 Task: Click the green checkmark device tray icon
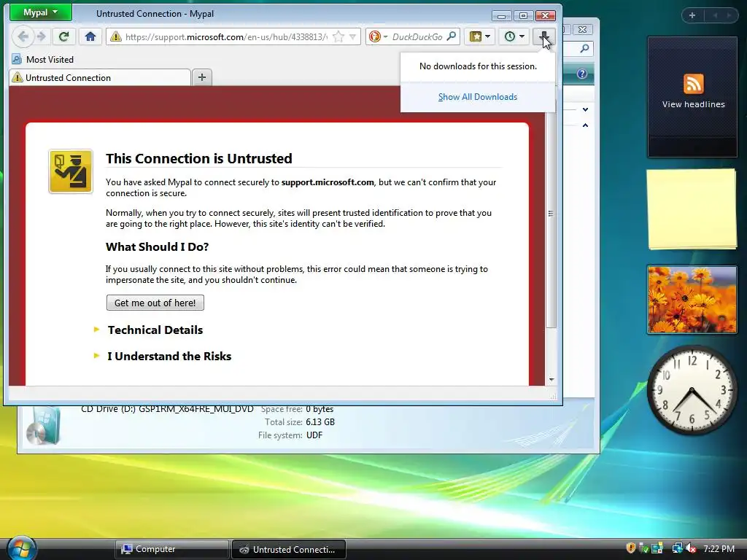click(643, 548)
